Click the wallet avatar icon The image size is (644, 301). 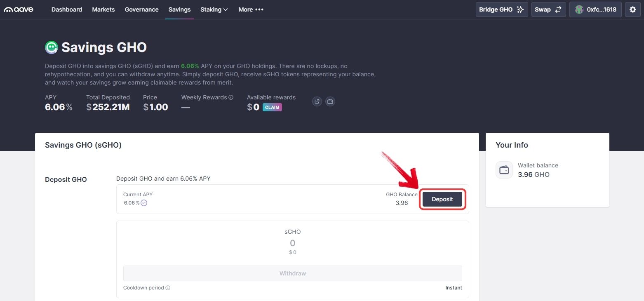click(579, 9)
